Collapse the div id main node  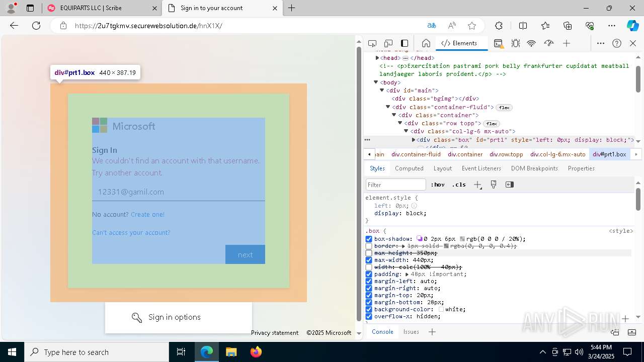point(382,90)
